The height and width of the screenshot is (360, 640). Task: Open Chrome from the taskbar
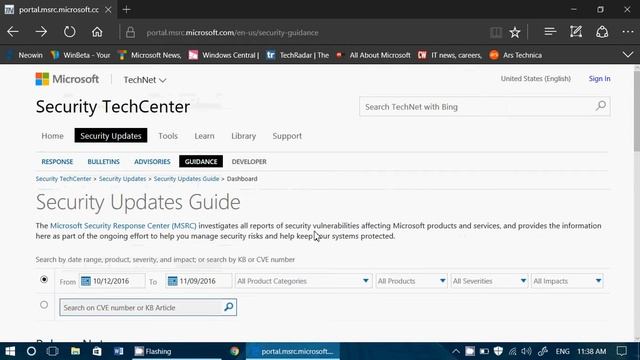[234, 351]
